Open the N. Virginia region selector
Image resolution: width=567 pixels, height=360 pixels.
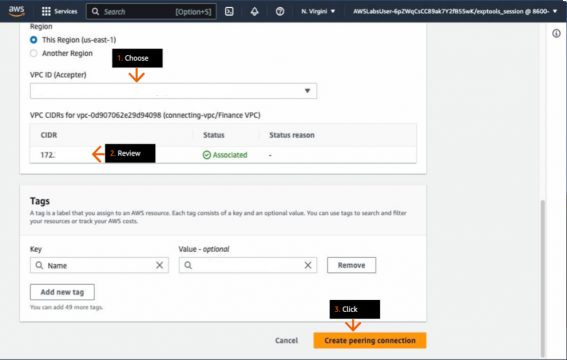[x=318, y=11]
